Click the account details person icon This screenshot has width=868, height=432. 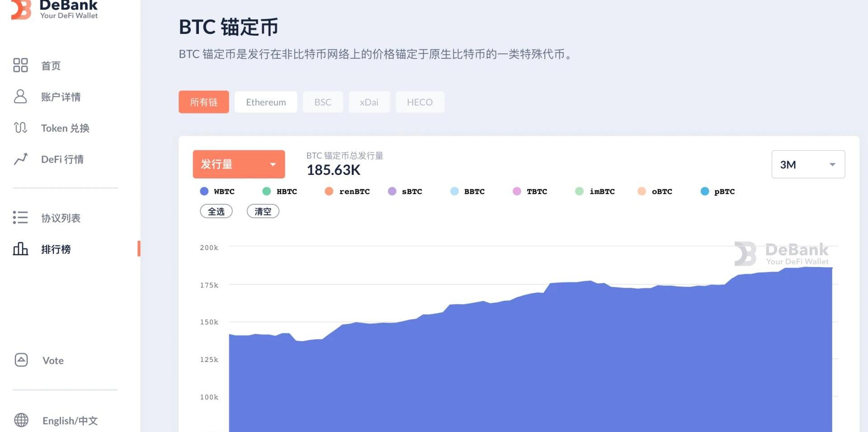(20, 96)
